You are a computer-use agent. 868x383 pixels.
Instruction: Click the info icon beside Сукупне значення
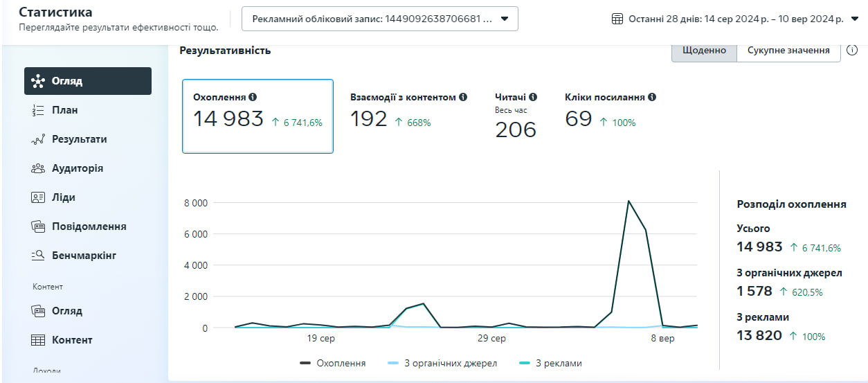pos(852,51)
